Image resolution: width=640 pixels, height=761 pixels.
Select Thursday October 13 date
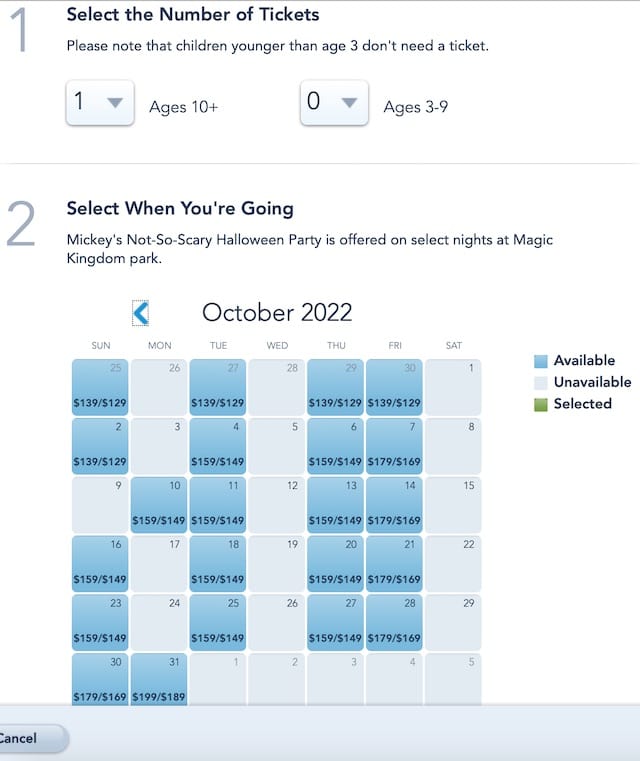[x=335, y=505]
